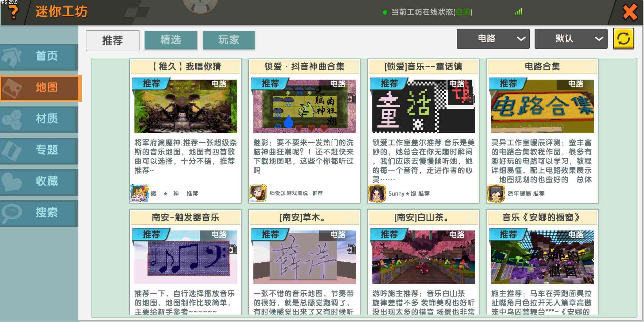Click review text starting 灵异工作室暖辰评测
The height and width of the screenshot is (322, 644).
pyautogui.click(x=541, y=161)
